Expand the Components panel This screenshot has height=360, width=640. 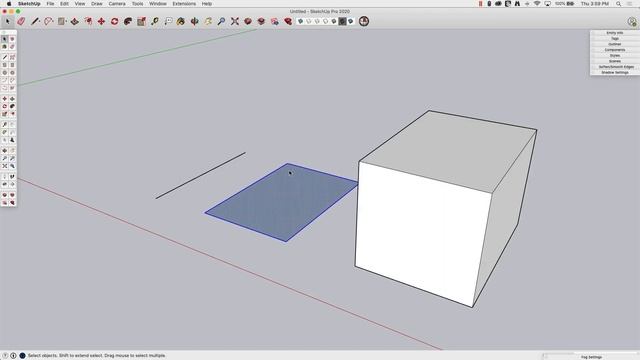point(615,50)
